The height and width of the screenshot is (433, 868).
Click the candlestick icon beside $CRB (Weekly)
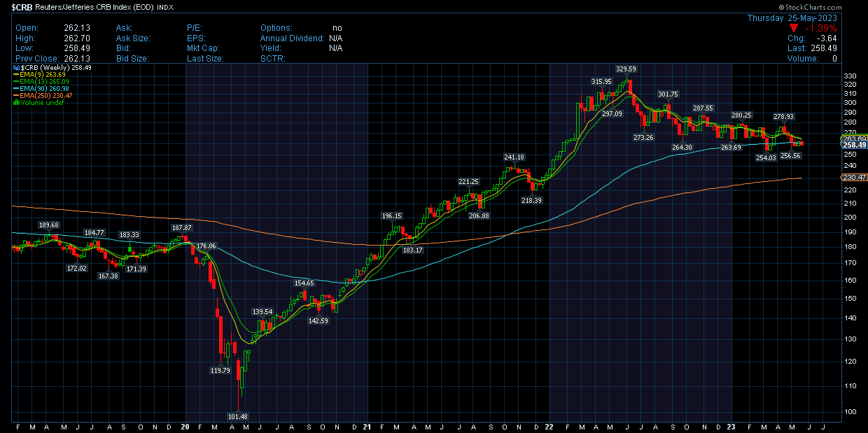[x=16, y=68]
